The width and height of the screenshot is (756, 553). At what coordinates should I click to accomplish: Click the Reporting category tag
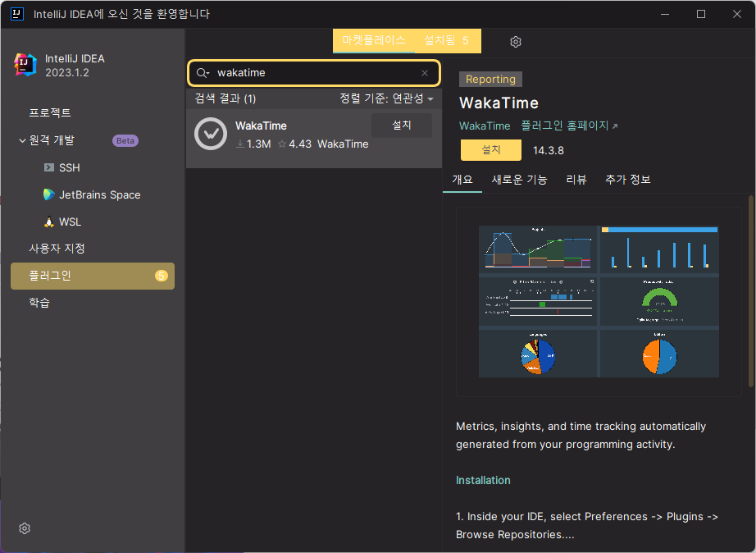(x=490, y=79)
